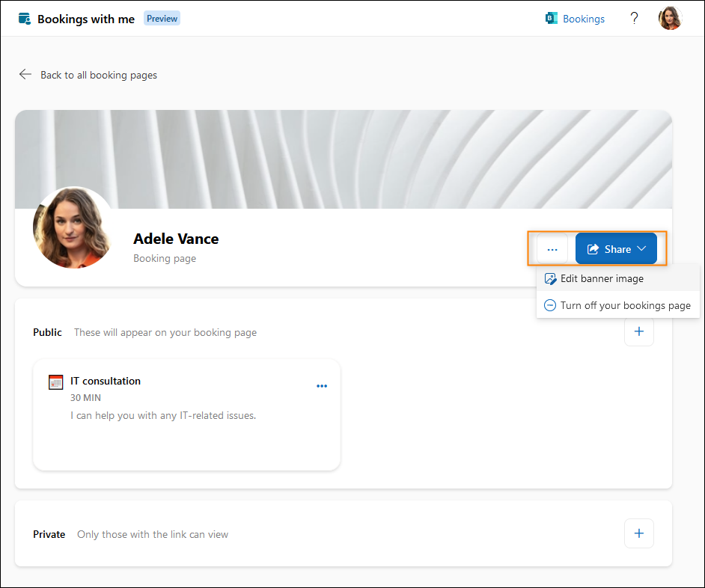Click the IT consultation calendar icon
Screen dimensions: 705x588
click(55, 382)
